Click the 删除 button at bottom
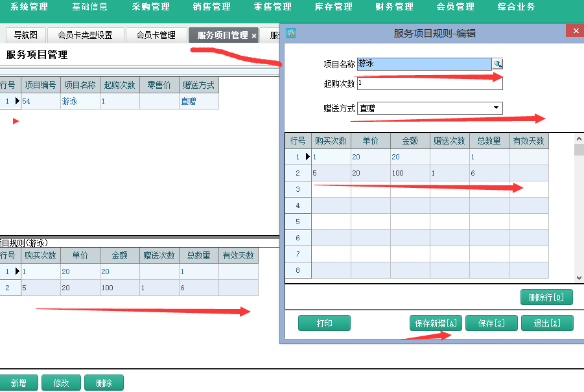584x392 pixels. pos(104,383)
